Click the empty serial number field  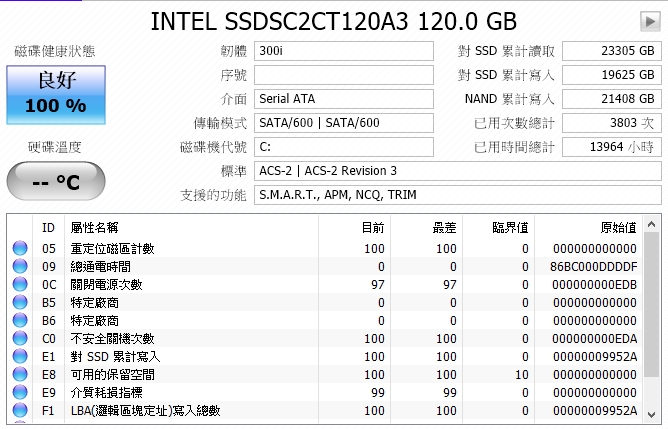tap(344, 75)
